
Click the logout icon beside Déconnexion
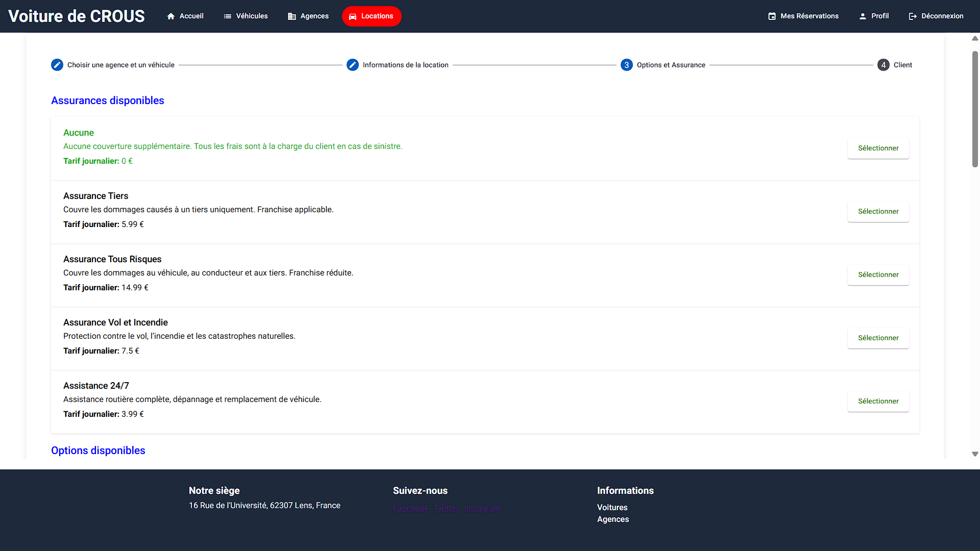coord(913,16)
